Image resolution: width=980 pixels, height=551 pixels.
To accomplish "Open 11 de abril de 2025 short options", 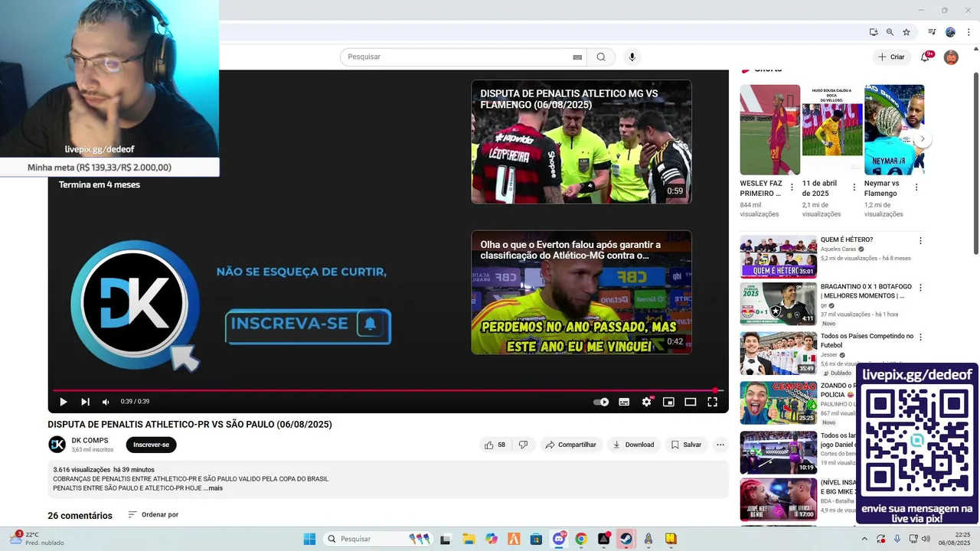I will (x=854, y=187).
